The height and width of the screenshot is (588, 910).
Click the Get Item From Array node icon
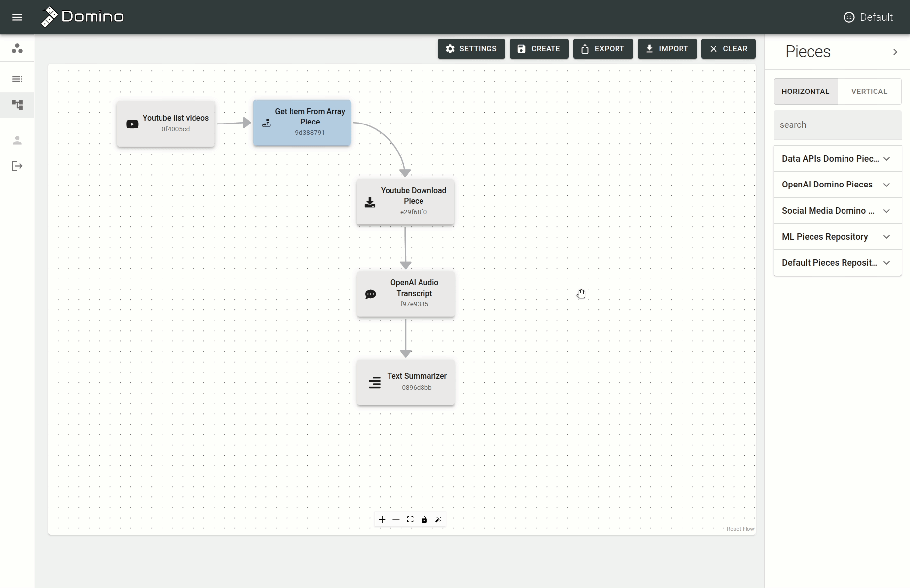tap(266, 123)
